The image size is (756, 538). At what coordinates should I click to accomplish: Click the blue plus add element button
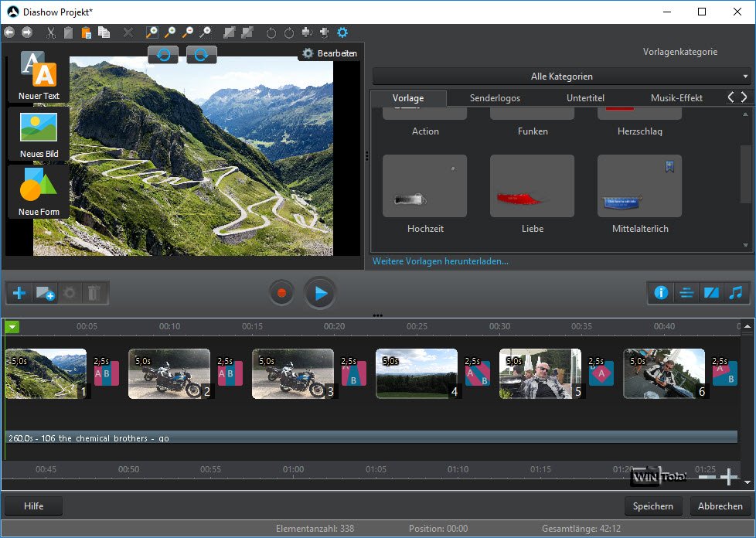(x=19, y=293)
